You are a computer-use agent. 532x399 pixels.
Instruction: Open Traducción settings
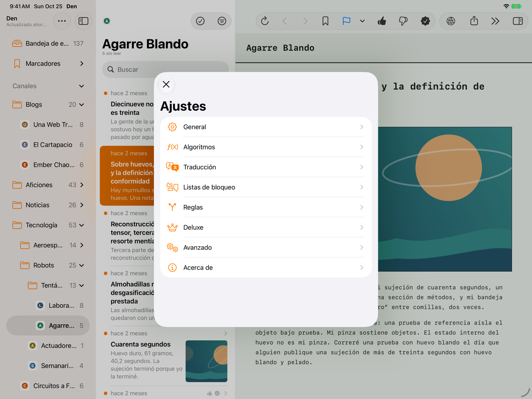point(266,167)
